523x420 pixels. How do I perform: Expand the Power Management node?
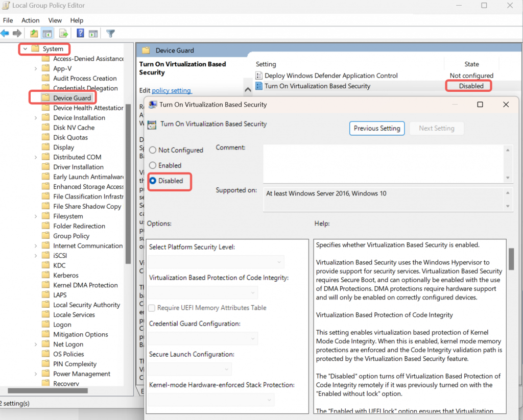(35, 374)
